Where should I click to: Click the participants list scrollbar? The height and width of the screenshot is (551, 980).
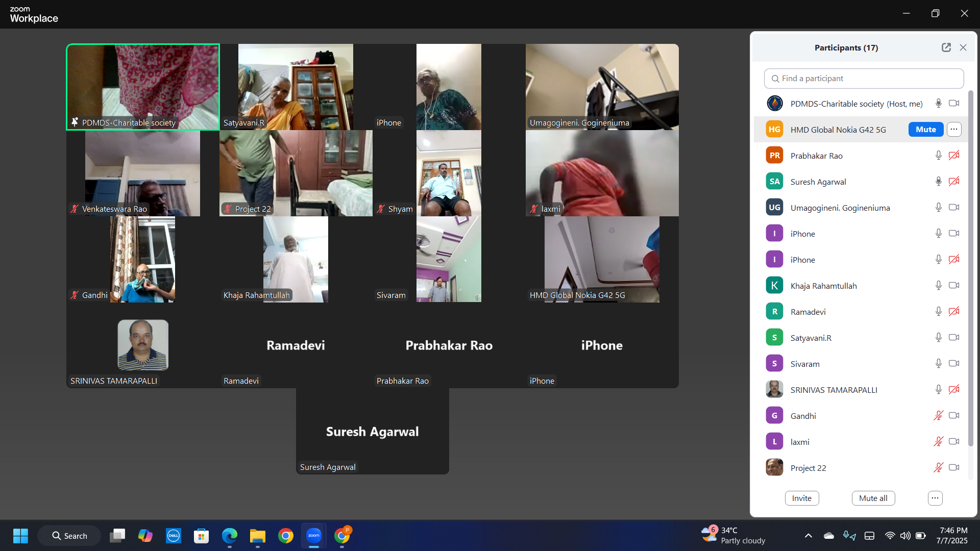[971, 268]
